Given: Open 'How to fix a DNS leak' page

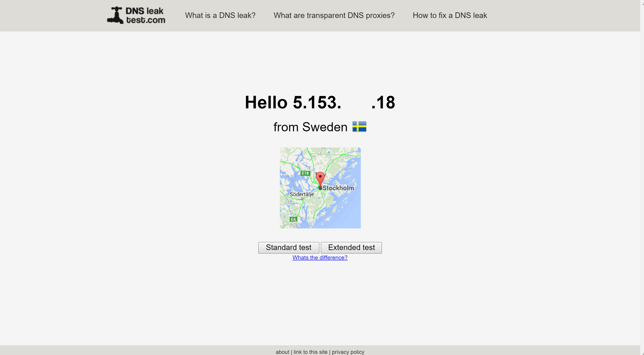Looking at the screenshot, I should click(450, 15).
